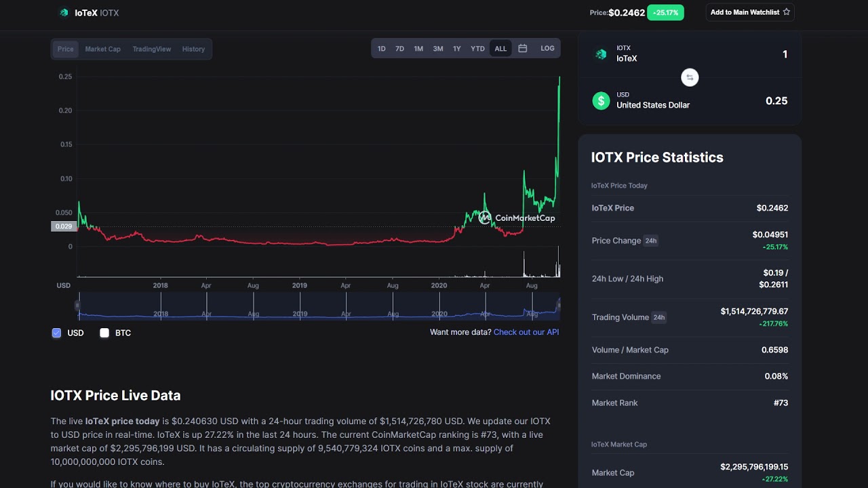Click the IoTeX logo icon in header

pyautogui.click(x=64, y=12)
